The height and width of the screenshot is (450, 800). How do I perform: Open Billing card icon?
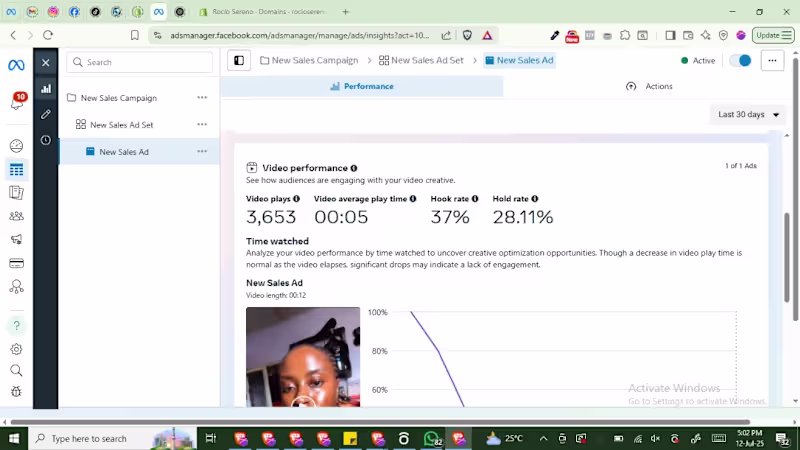(x=16, y=263)
